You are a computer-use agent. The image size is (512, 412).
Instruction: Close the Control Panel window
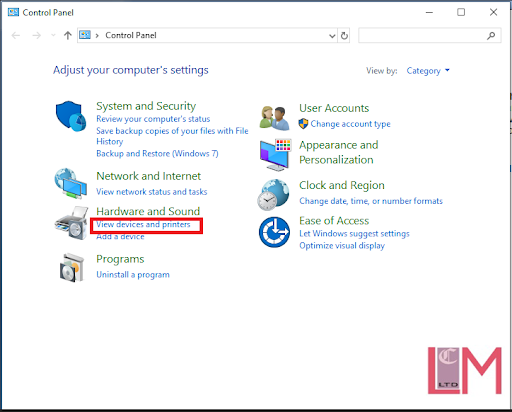tap(493, 12)
